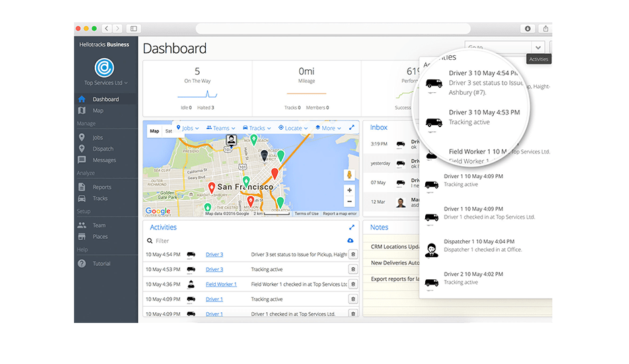Click the Places storefront icon
This screenshot has height=364, width=629.
82,236
